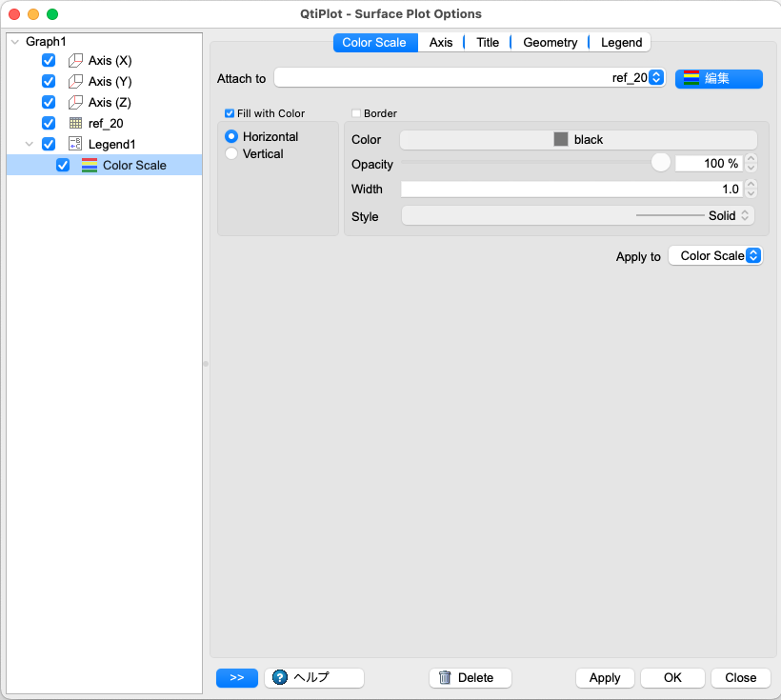
Task: Click the blue help question mark icon
Action: [x=280, y=677]
